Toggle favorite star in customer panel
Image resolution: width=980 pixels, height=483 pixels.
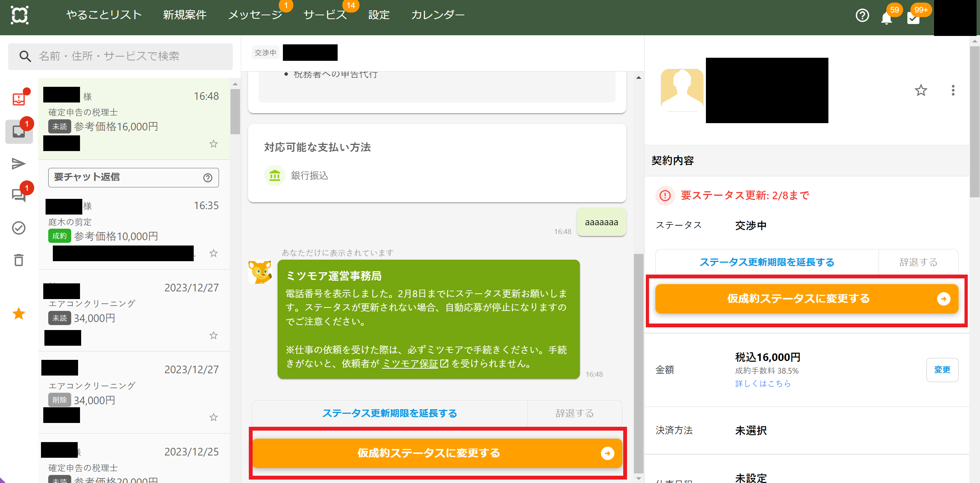(x=921, y=91)
